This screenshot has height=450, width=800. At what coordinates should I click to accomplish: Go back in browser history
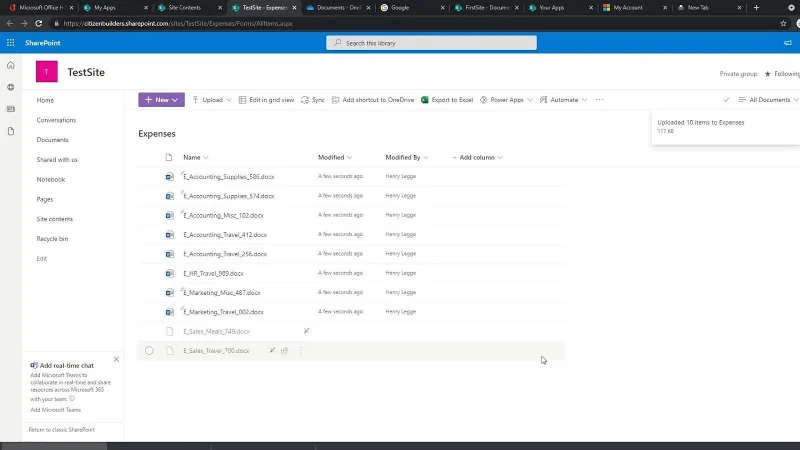click(x=10, y=23)
